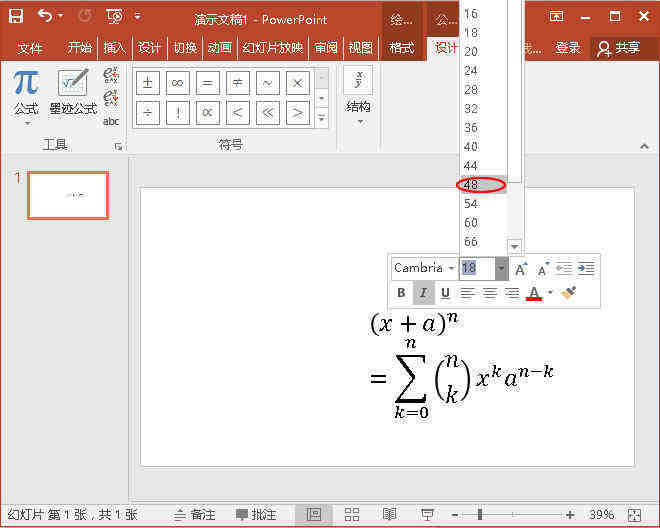
Task: Toggle underline U formatting
Action: click(x=445, y=293)
